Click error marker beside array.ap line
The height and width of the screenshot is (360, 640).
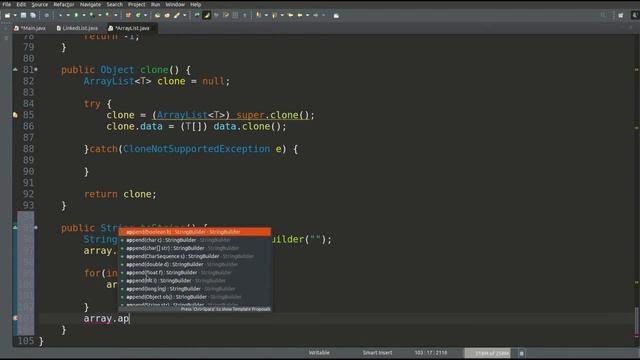pos(15,318)
